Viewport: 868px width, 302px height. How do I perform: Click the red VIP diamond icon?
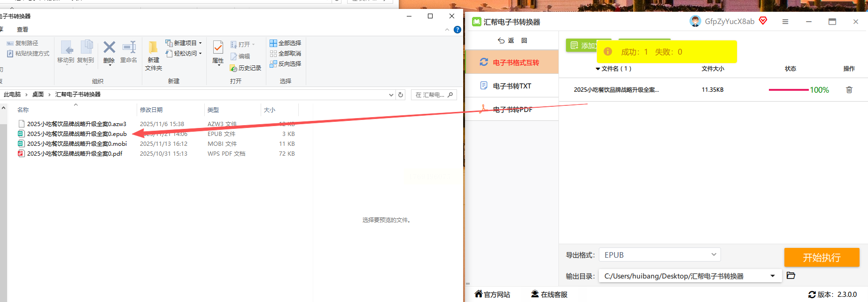coord(763,21)
